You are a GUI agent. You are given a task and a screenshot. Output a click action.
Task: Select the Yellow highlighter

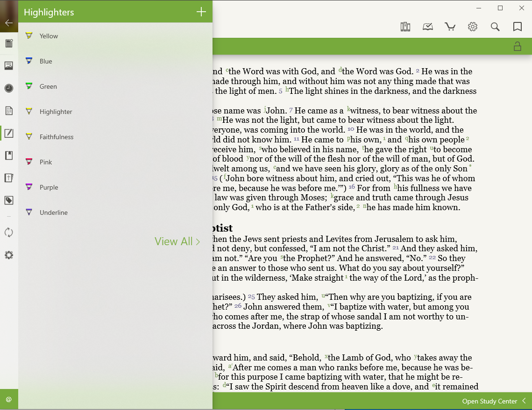[x=49, y=36]
